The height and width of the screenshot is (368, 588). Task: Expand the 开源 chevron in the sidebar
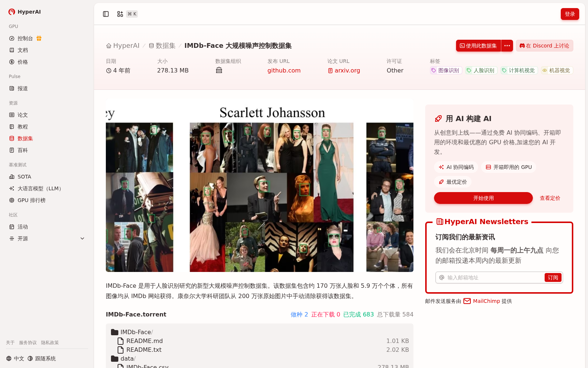coord(82,238)
